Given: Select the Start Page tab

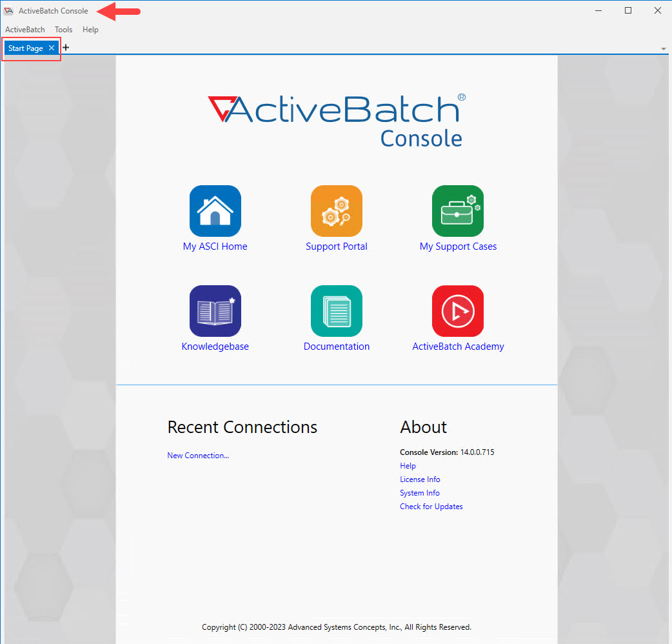Looking at the screenshot, I should [26, 48].
